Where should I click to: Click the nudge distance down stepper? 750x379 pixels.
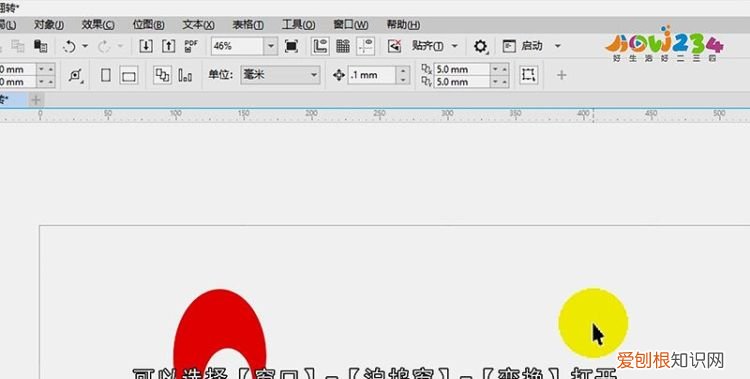[x=403, y=80]
